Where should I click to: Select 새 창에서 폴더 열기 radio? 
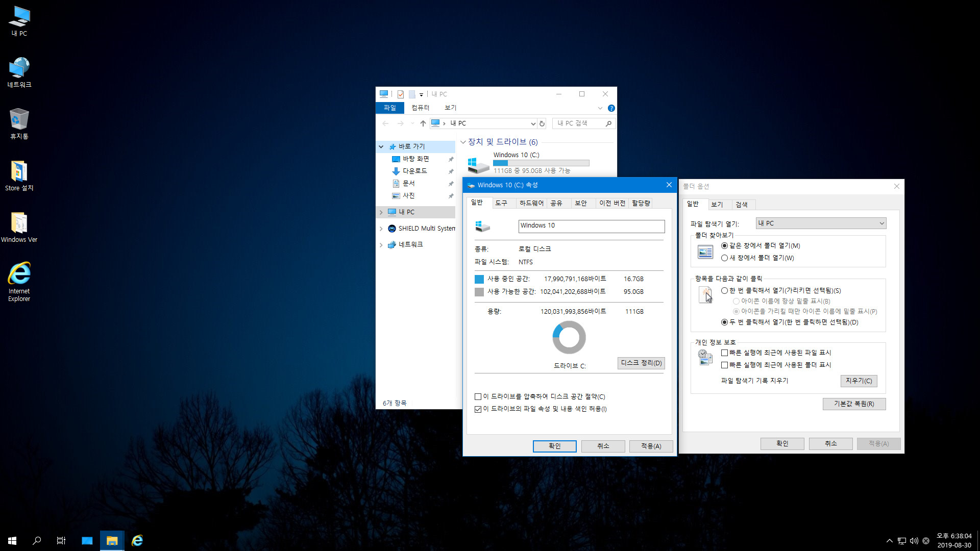click(724, 258)
